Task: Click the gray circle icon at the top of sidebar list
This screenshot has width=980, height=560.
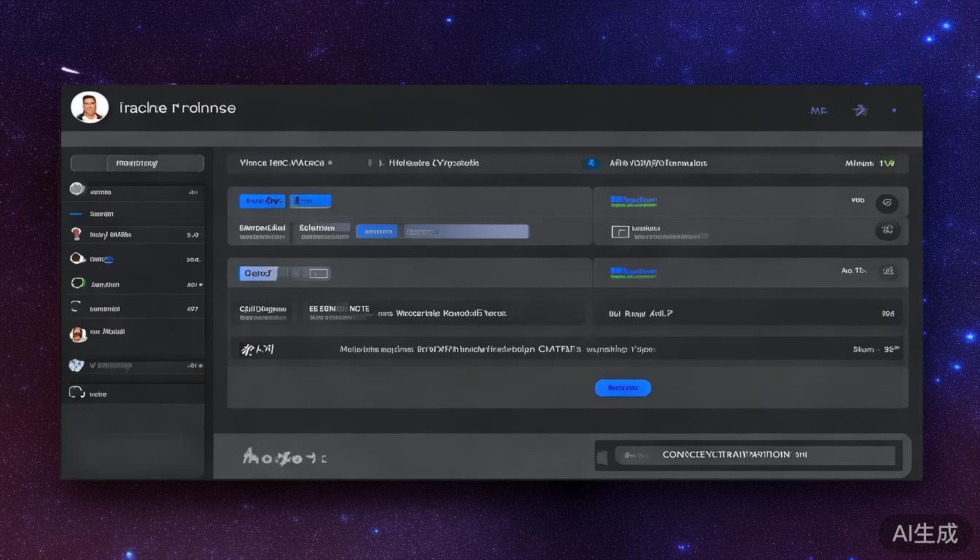Action: click(x=77, y=190)
